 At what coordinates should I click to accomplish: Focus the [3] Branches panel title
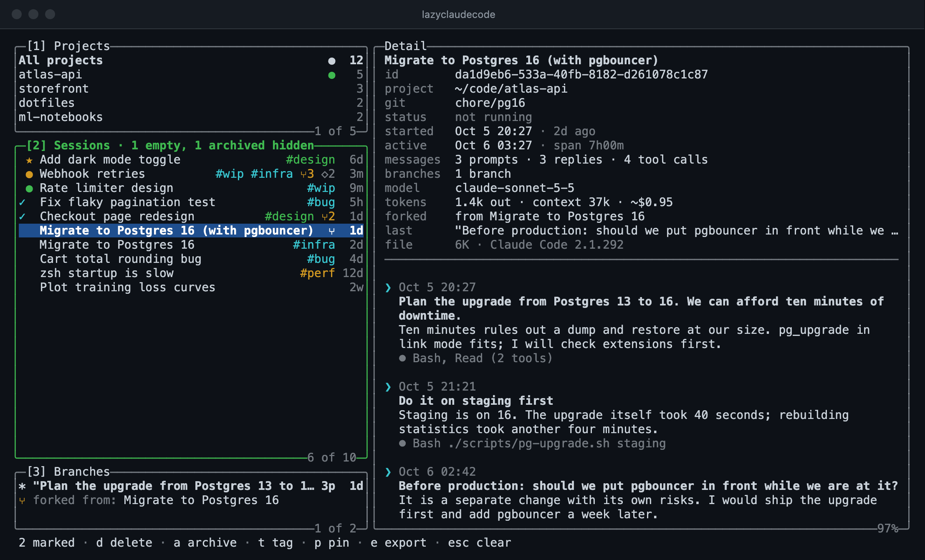68,472
